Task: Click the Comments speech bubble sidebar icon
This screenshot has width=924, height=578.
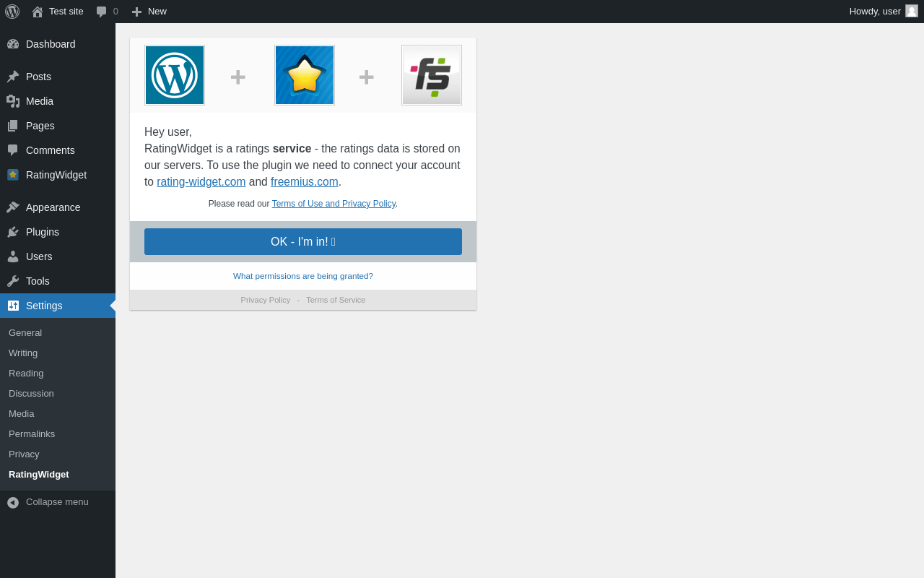Action: [13, 150]
